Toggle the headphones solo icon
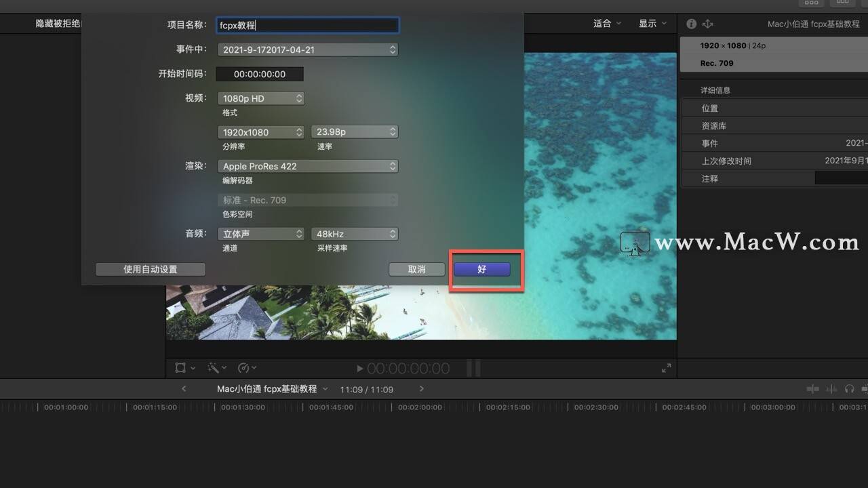The image size is (868, 488). pyautogui.click(x=849, y=389)
